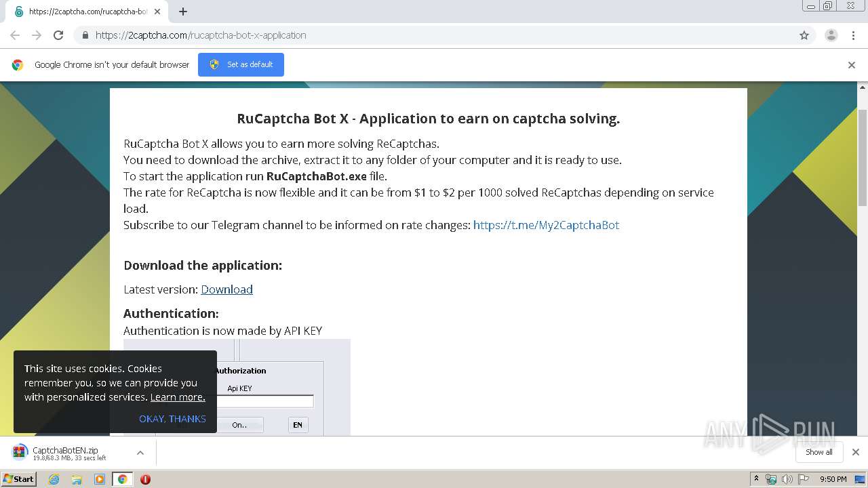Click the Authentication heading
The height and width of the screenshot is (488, 868).
[171, 314]
